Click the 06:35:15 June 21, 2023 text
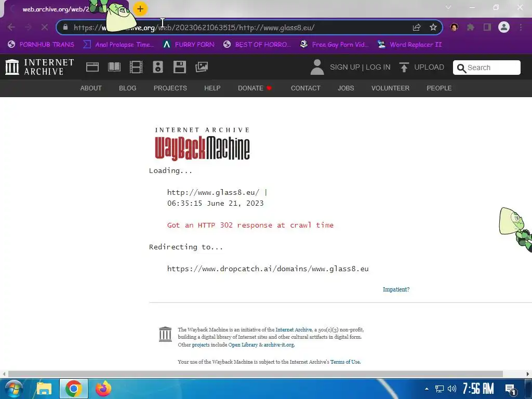The height and width of the screenshot is (399, 532). pyautogui.click(x=216, y=203)
